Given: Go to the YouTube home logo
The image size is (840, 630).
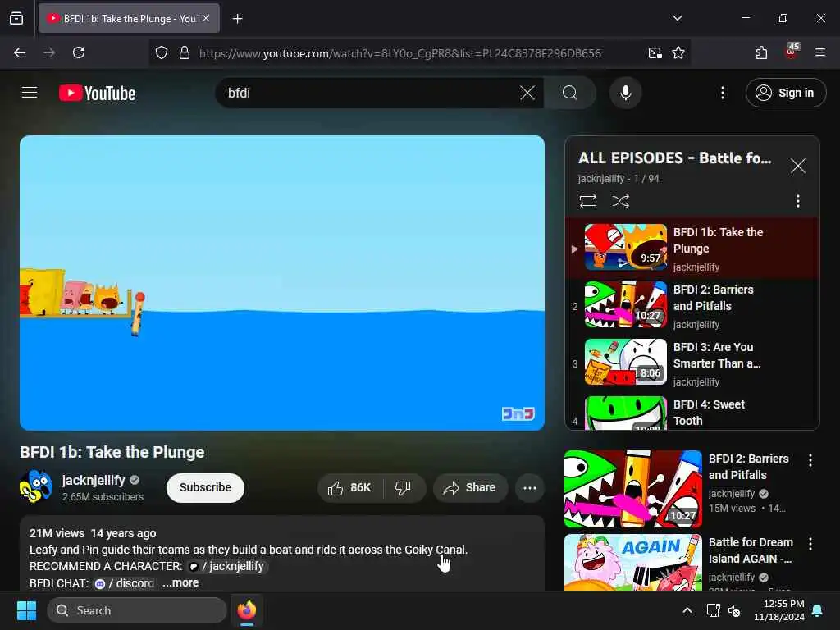Looking at the screenshot, I should coord(97,94).
